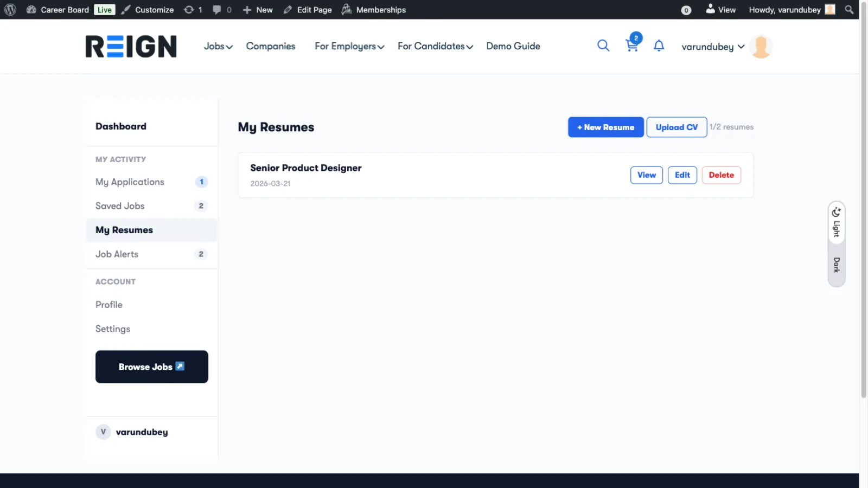The image size is (868, 488).
Task: Open Career Board site dashboard
Action: 58,10
